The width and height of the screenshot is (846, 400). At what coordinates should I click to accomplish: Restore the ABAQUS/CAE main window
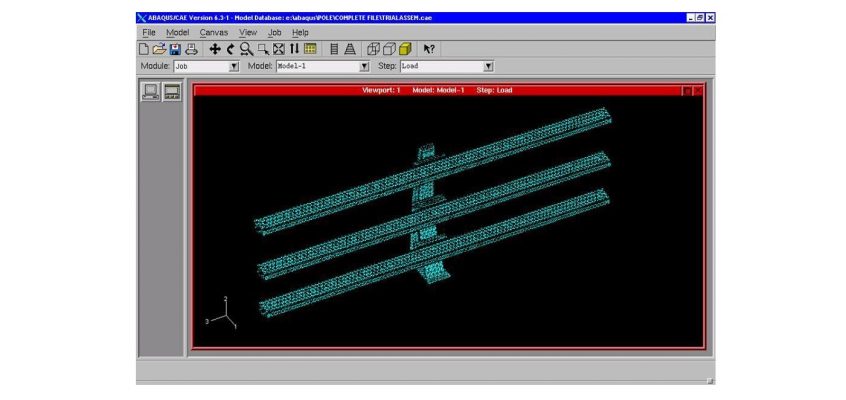tap(700, 18)
